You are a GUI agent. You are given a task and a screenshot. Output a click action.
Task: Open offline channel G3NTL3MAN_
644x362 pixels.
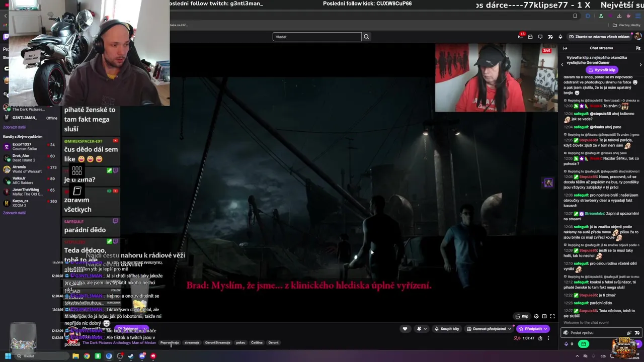pyautogui.click(x=30, y=118)
